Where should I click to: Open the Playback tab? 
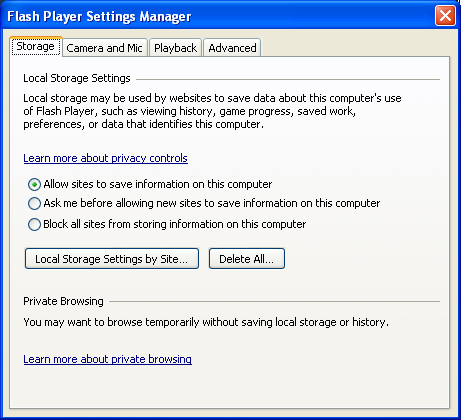click(175, 48)
